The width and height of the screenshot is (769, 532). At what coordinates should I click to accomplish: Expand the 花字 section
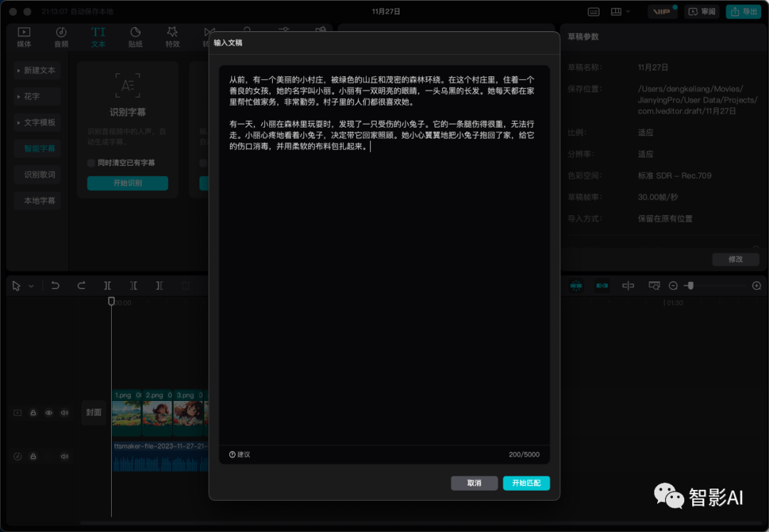point(37,96)
